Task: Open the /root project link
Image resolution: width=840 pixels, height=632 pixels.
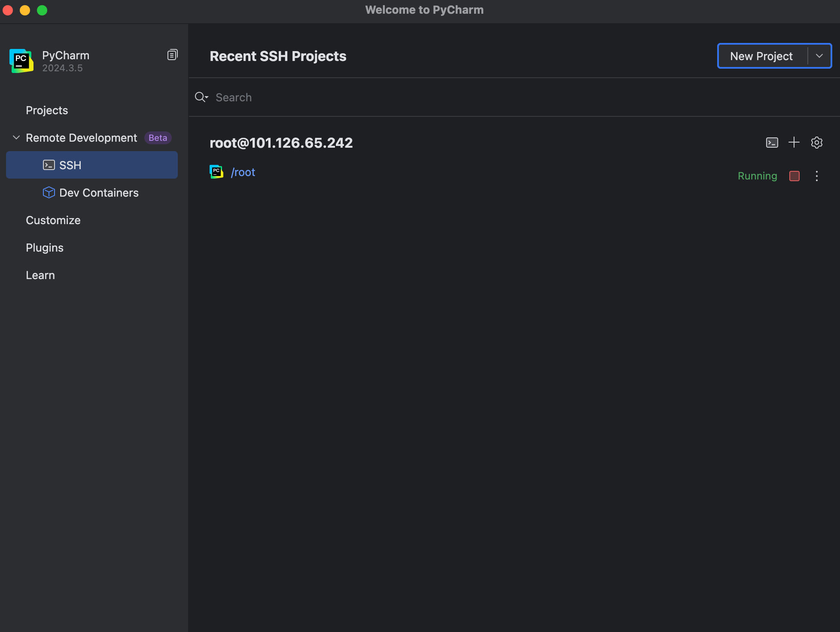Action: pos(243,172)
